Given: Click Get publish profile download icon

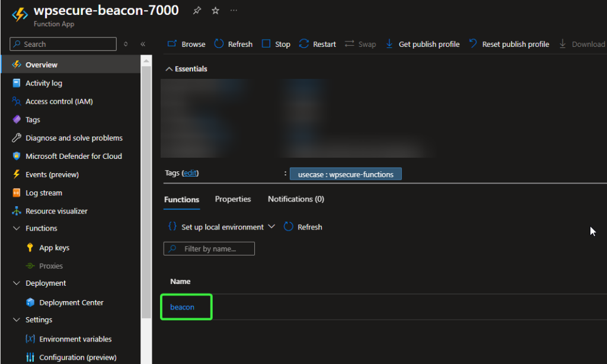Looking at the screenshot, I should (x=389, y=44).
